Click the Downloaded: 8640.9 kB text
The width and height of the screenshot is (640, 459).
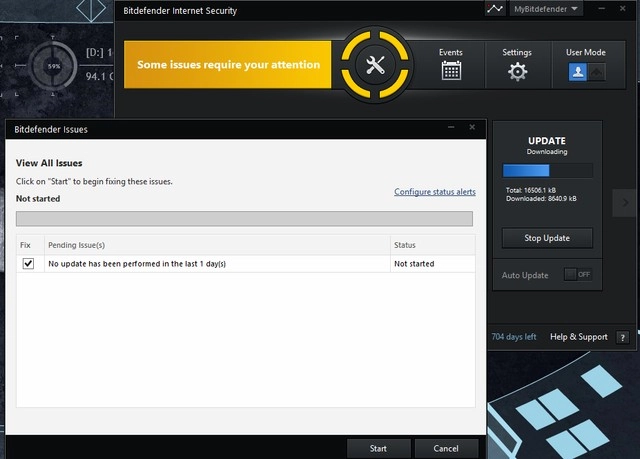541,199
